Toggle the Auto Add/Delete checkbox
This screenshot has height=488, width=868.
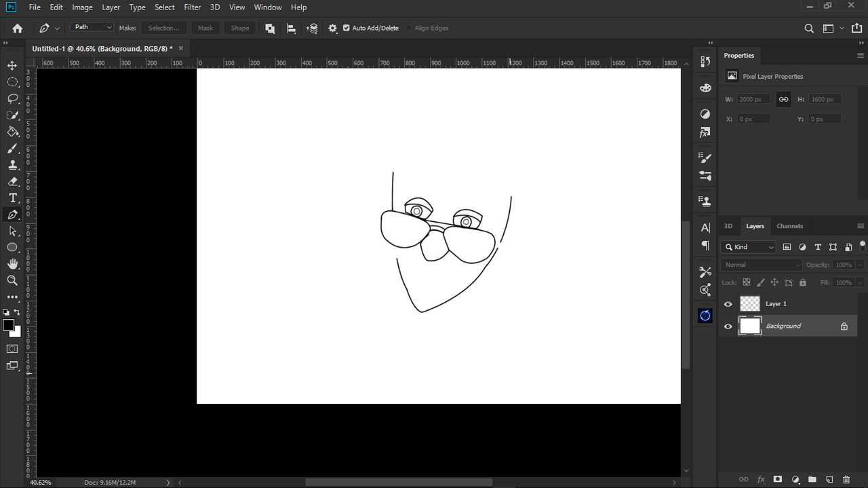pyautogui.click(x=347, y=28)
